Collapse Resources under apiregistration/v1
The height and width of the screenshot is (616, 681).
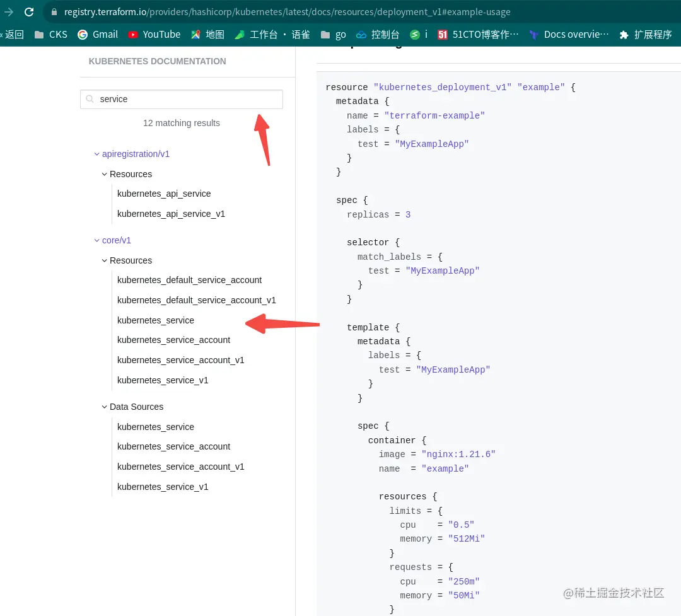tap(127, 174)
